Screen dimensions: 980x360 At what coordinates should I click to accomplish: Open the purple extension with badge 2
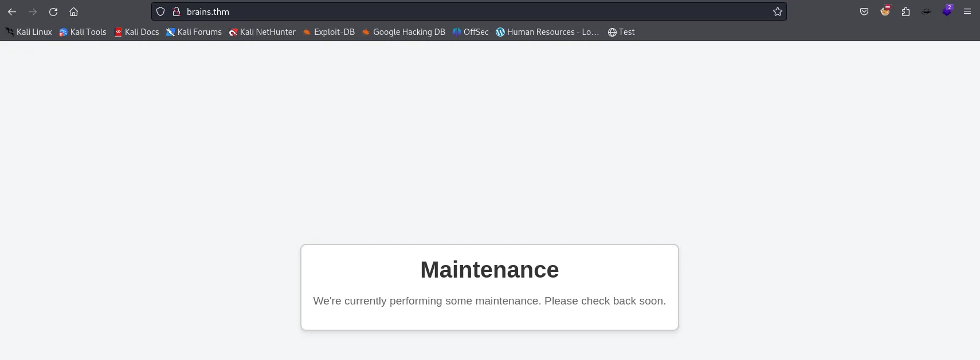coord(947,11)
